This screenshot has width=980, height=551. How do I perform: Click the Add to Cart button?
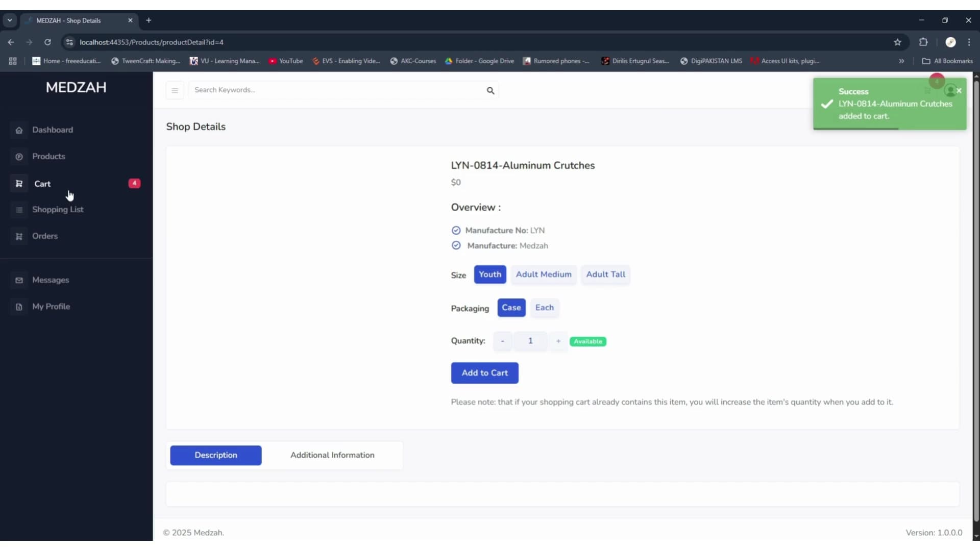484,373
